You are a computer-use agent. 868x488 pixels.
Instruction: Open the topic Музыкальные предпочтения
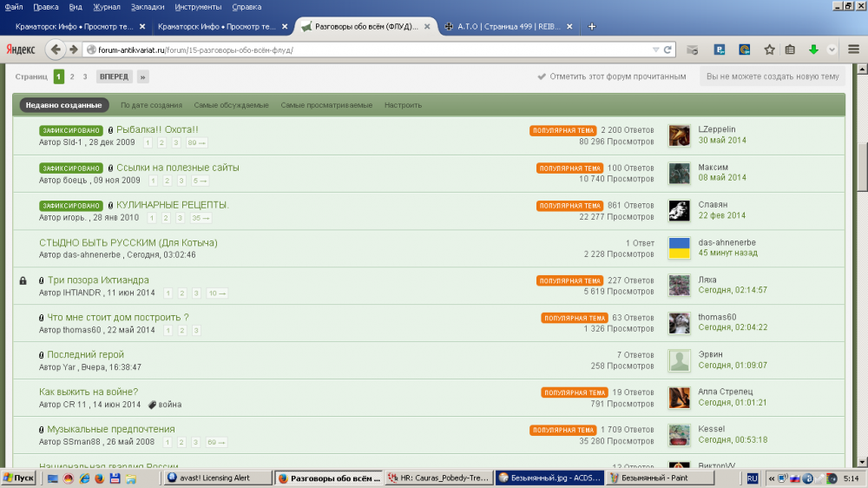click(111, 429)
